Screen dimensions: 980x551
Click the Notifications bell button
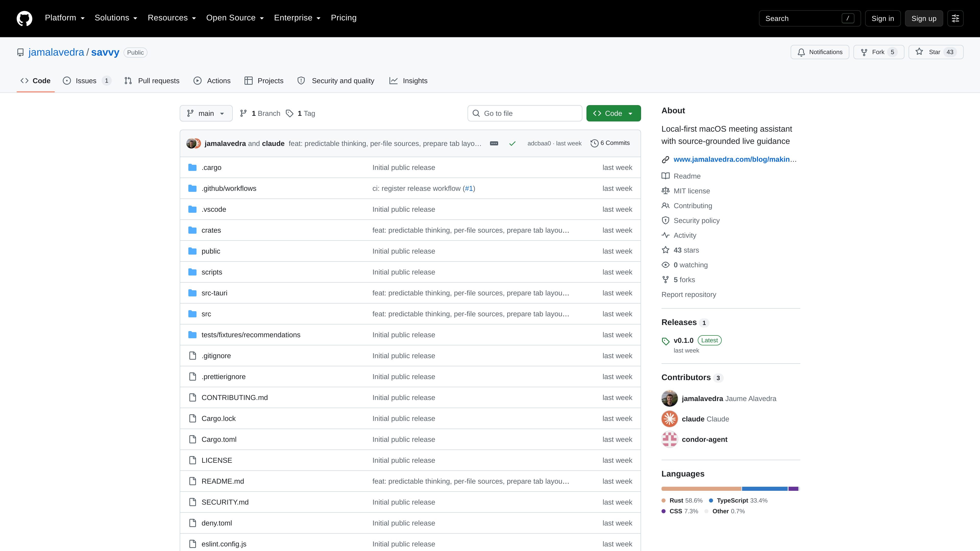[819, 52]
